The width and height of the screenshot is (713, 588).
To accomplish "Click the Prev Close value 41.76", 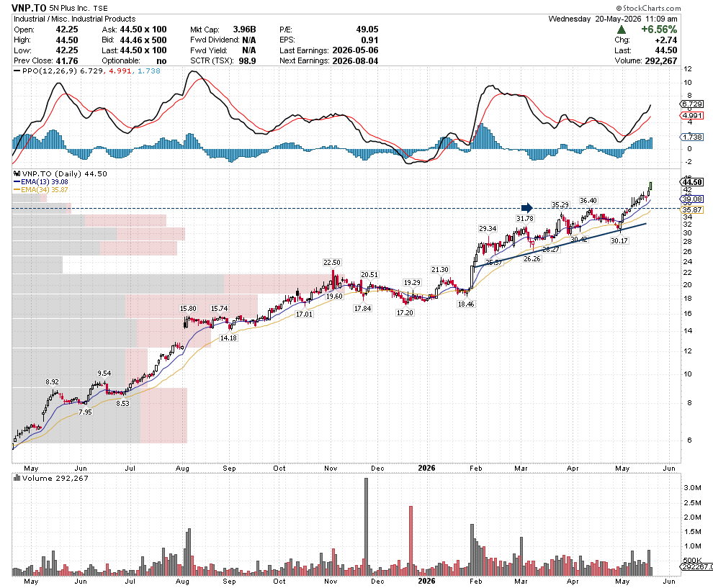I will [67, 61].
